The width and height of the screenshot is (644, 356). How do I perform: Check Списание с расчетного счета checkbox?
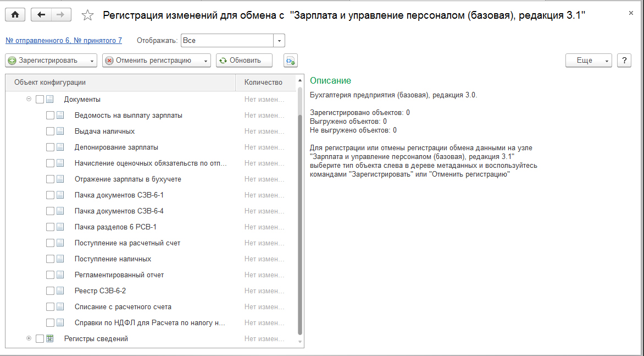(50, 306)
